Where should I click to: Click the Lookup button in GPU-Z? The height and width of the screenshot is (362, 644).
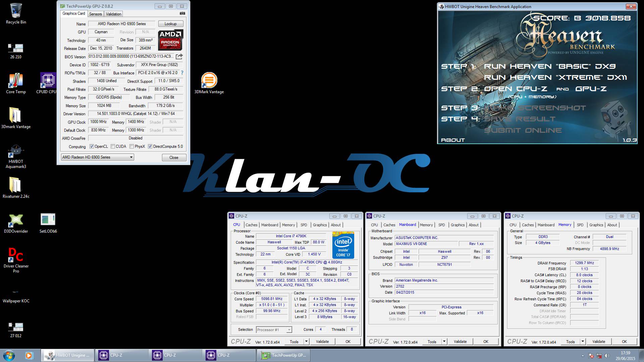coord(170,24)
